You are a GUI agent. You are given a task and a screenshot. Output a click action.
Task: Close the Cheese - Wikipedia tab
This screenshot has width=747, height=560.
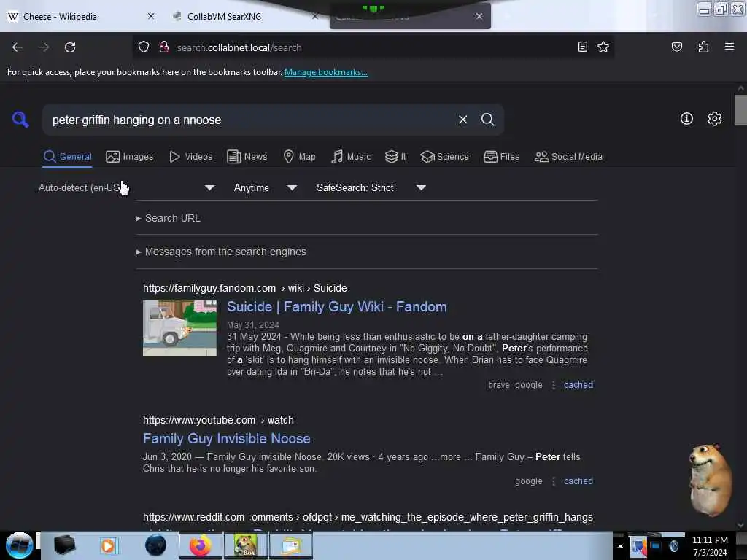coord(150,16)
